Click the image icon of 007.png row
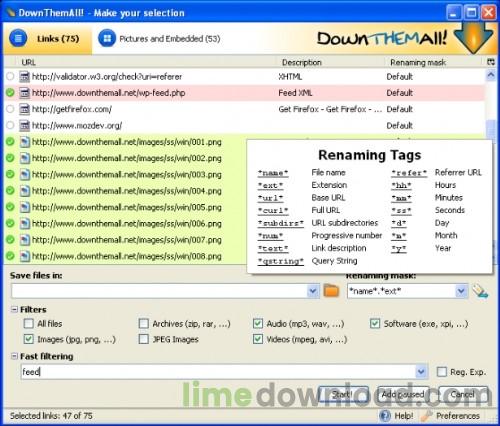The height and width of the screenshot is (426, 500). (24, 240)
